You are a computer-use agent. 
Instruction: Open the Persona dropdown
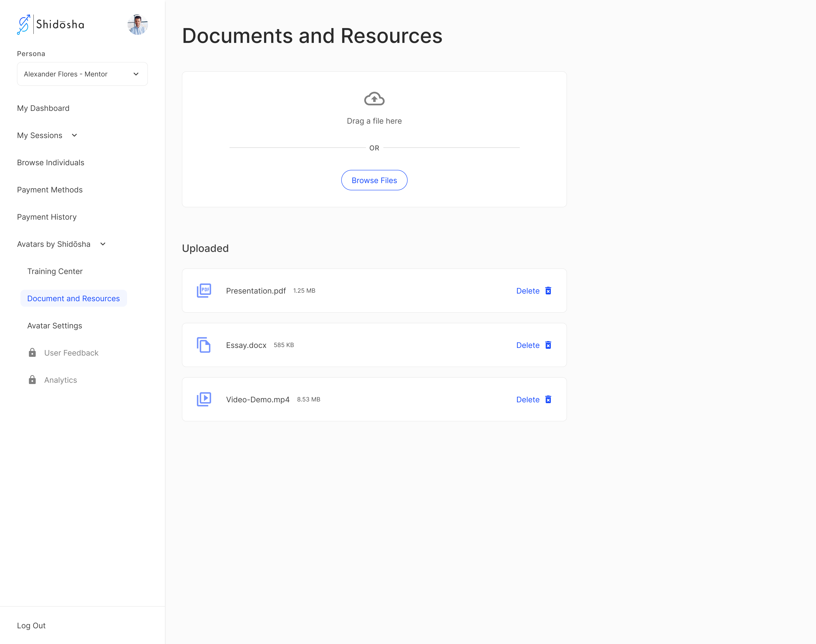(x=82, y=74)
